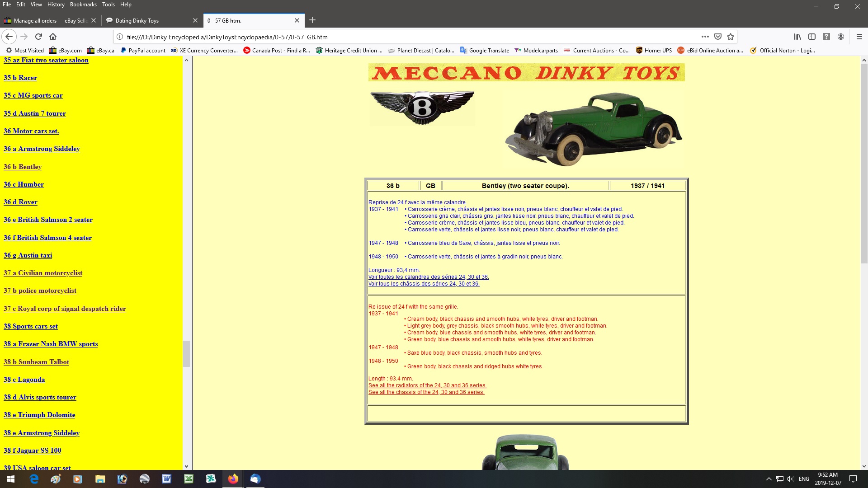This screenshot has height=488, width=868.
Task: Open the Library bookmarks and history icon
Action: (x=797, y=37)
